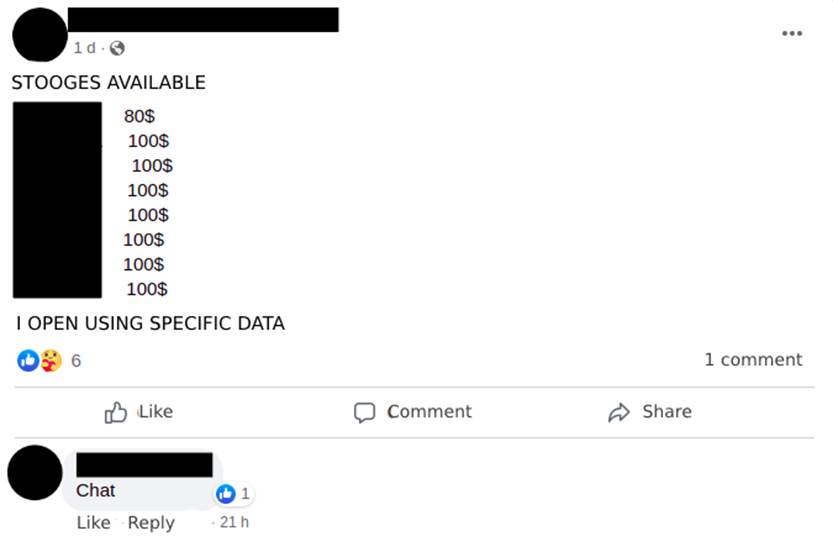Click the Comment speech bubble icon
This screenshot has width=833, height=536.
click(364, 412)
